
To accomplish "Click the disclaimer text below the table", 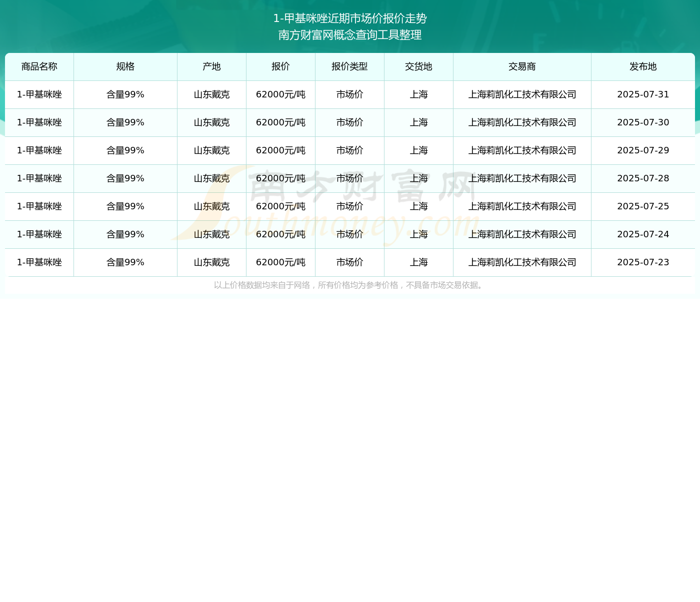I will pyautogui.click(x=349, y=285).
